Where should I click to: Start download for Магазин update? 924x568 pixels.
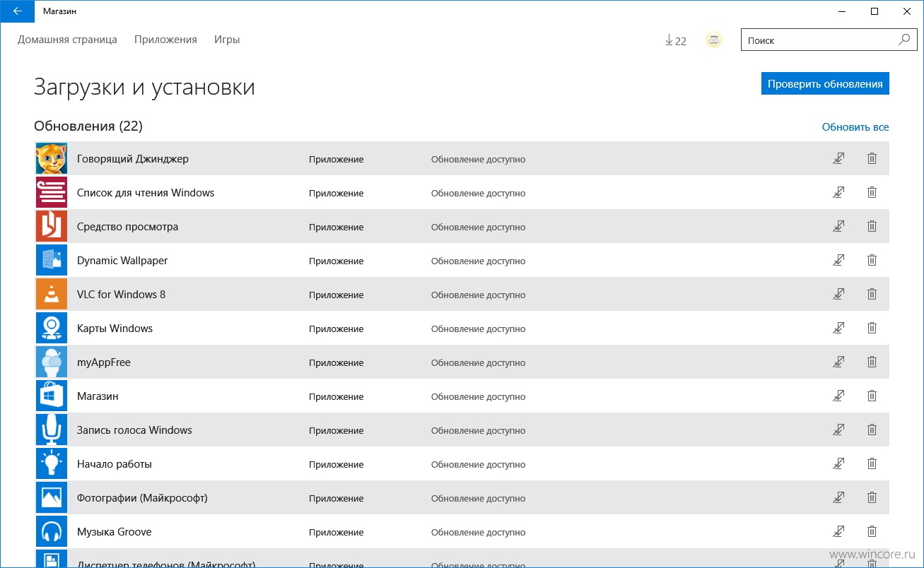pyautogui.click(x=838, y=396)
